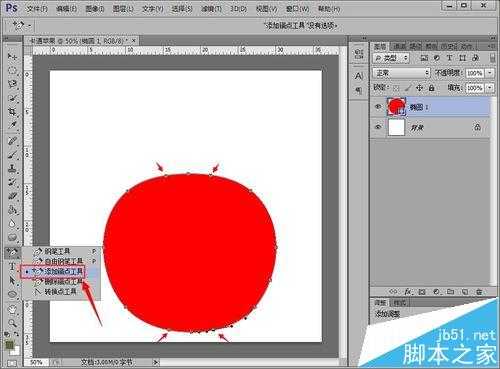Create a new layer icon
The height and width of the screenshot is (369, 500).
click(x=465, y=292)
